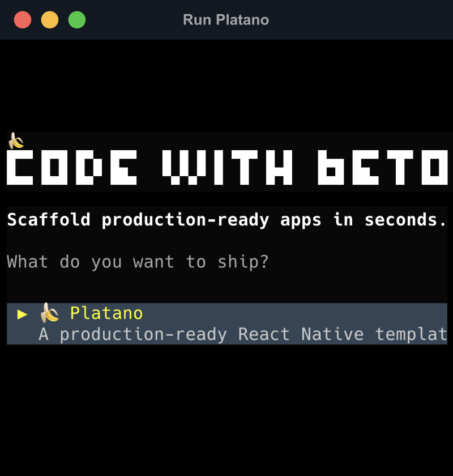453x476 pixels.
Task: Close the Run Platano window with red button
Action: coord(23,20)
